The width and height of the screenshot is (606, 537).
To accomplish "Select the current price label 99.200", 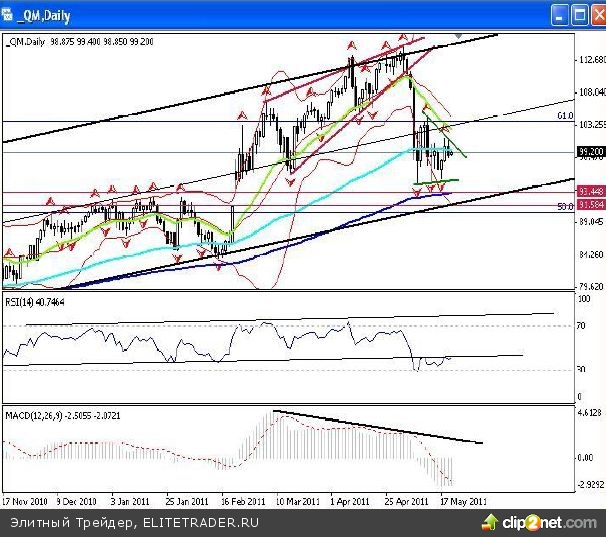I will click(x=590, y=152).
